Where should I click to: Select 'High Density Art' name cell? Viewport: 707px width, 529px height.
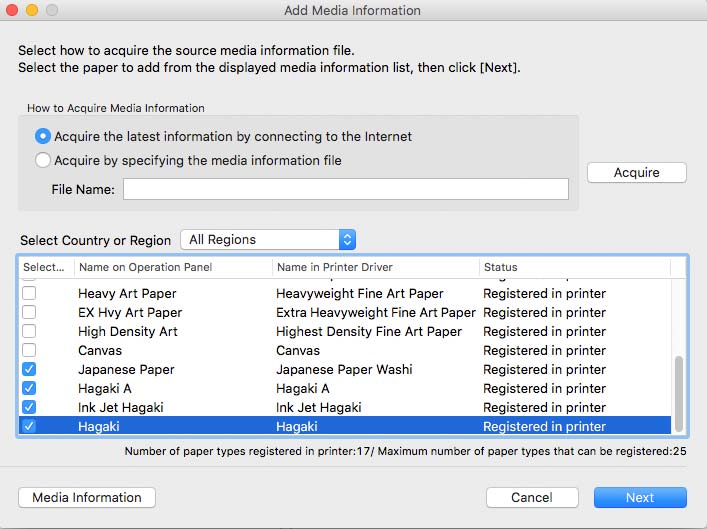point(128,331)
